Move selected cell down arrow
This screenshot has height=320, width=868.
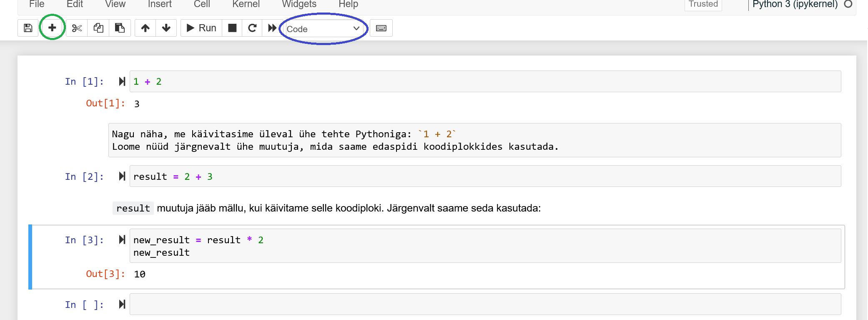click(166, 28)
